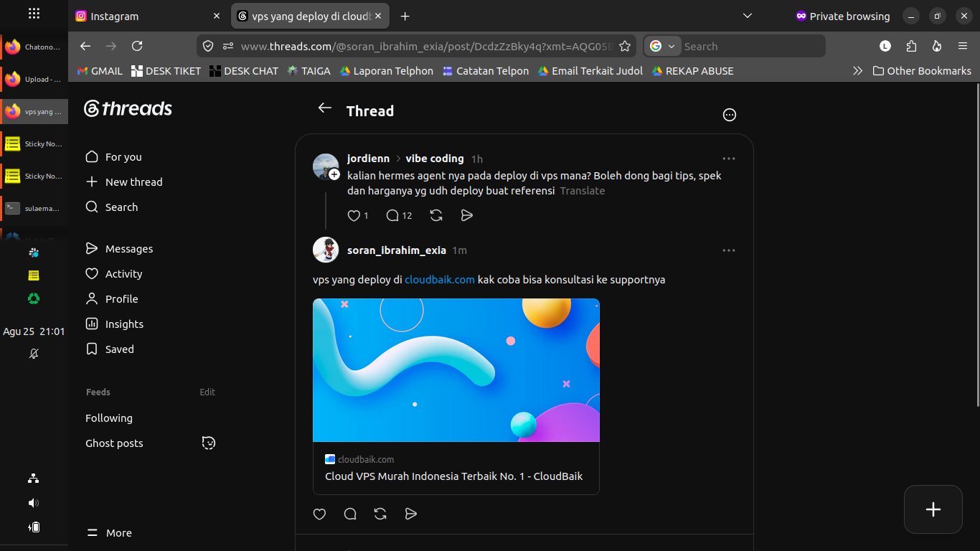Close the Instagram tab
This screenshot has width=980, height=551.
pyautogui.click(x=217, y=16)
